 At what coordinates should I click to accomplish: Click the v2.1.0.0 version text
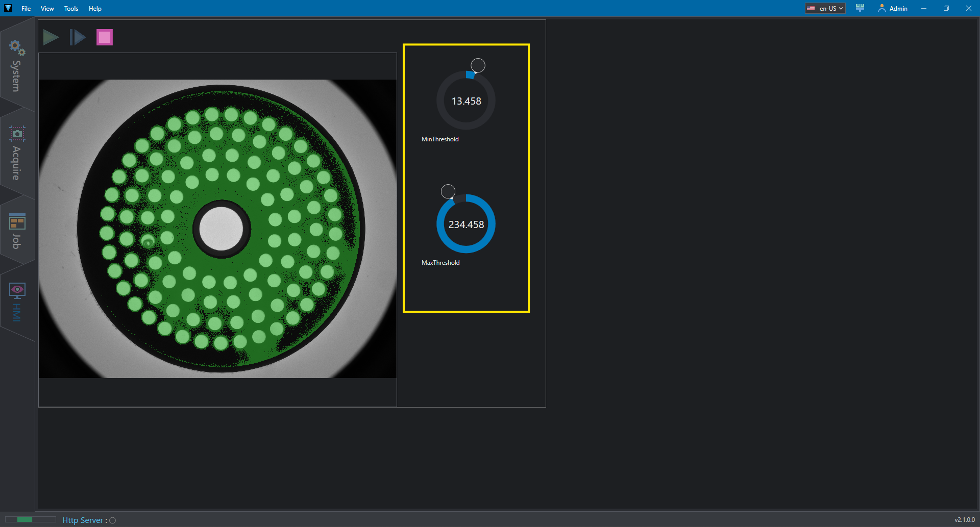(x=964, y=520)
